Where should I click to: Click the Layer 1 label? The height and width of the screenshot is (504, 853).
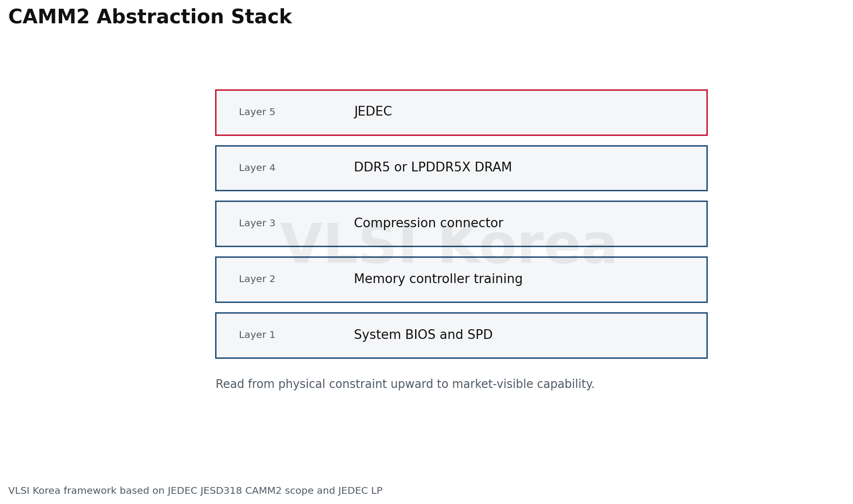[257, 335]
